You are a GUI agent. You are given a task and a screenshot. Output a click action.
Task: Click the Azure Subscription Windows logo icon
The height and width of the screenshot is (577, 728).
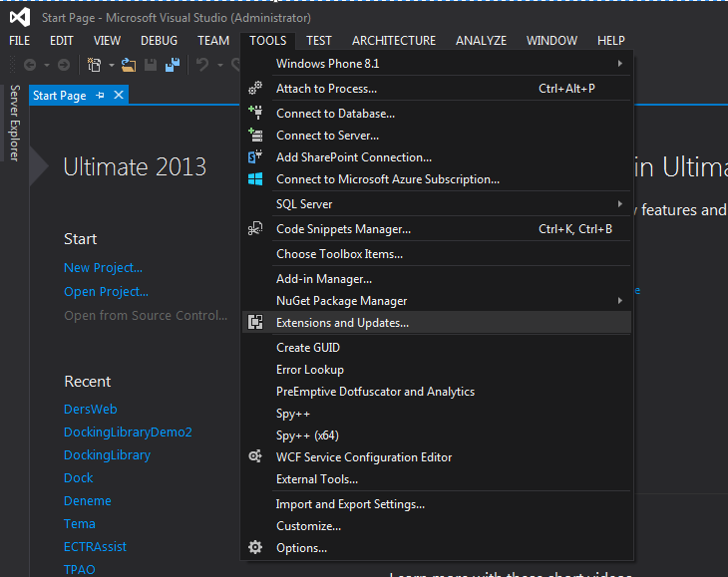(255, 179)
